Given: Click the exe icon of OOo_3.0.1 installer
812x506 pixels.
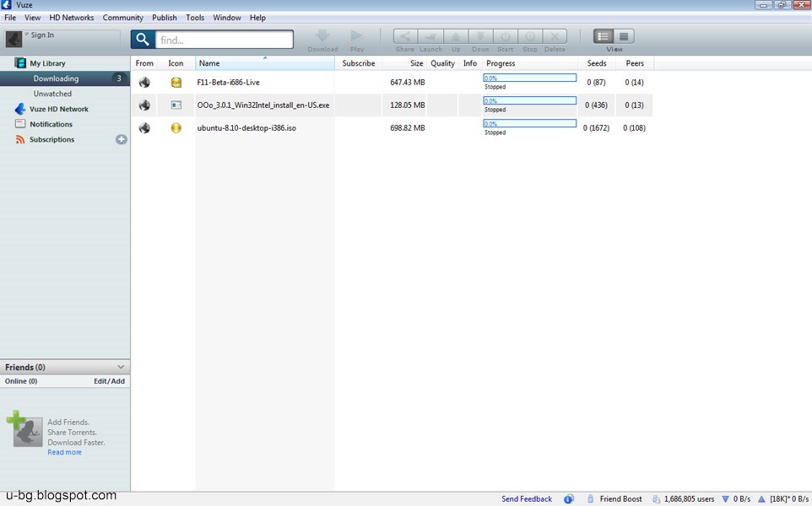Looking at the screenshot, I should click(176, 105).
